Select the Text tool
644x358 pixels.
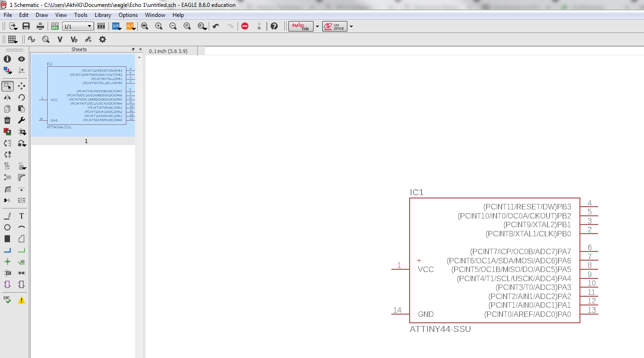21,216
